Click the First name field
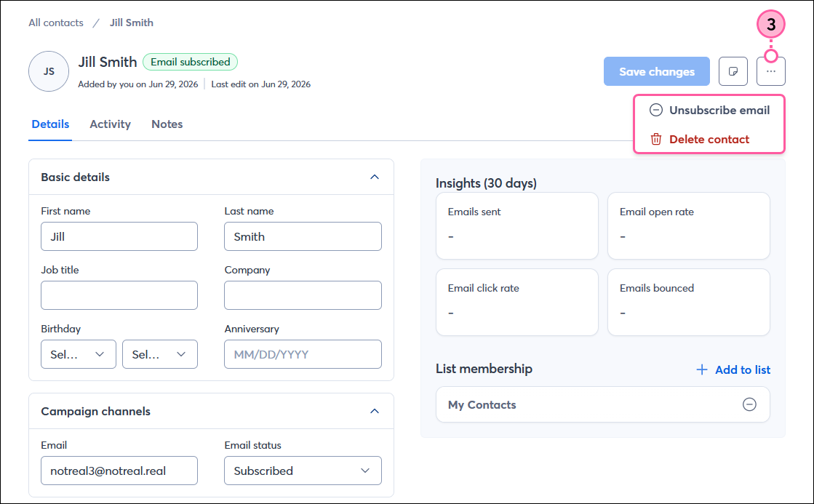This screenshot has width=814, height=504. (119, 236)
